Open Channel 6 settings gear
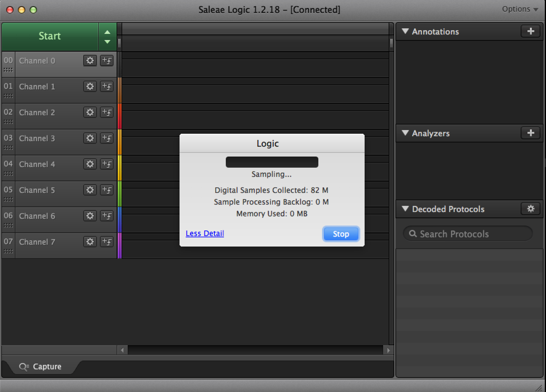This screenshot has width=546, height=392. tap(90, 216)
